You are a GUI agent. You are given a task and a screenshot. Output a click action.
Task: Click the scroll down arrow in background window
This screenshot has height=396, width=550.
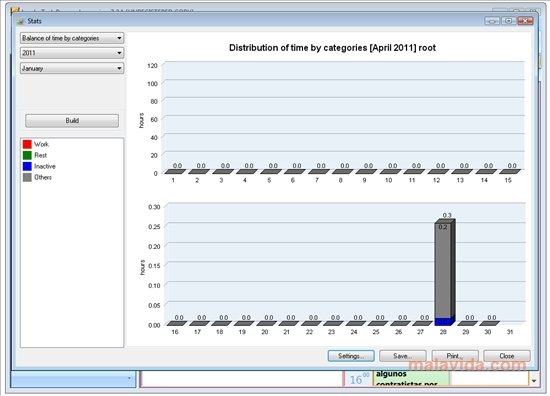tap(534, 381)
